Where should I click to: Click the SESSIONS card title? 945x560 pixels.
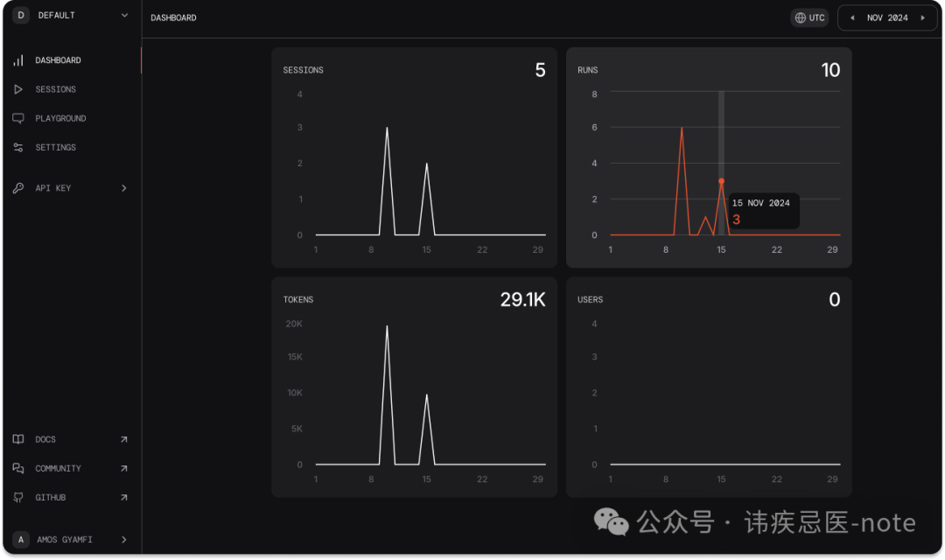303,70
